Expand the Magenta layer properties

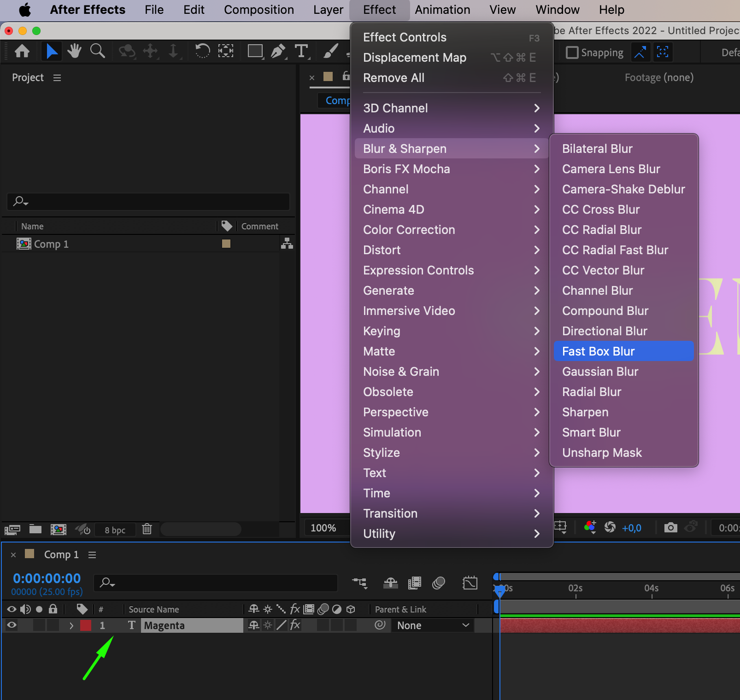(x=71, y=625)
